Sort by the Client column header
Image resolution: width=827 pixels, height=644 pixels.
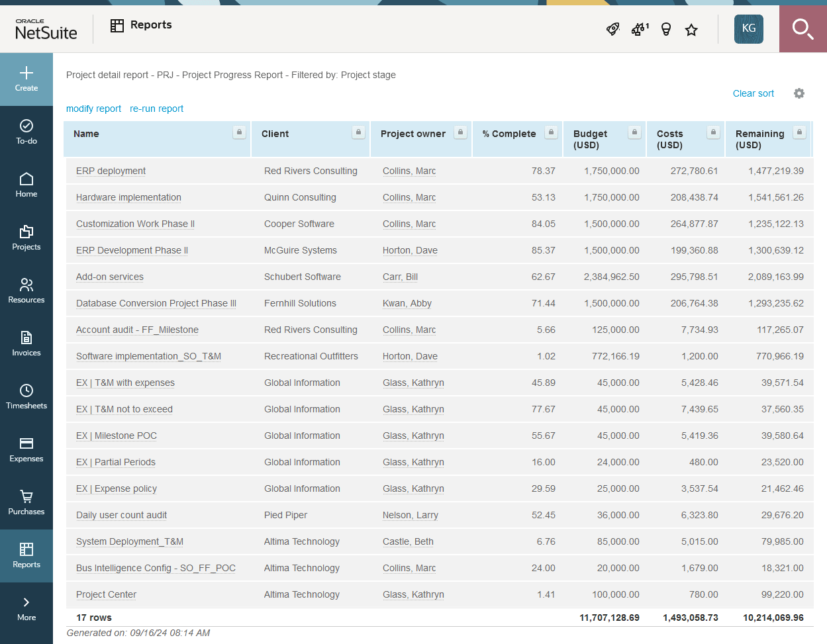[x=275, y=134]
